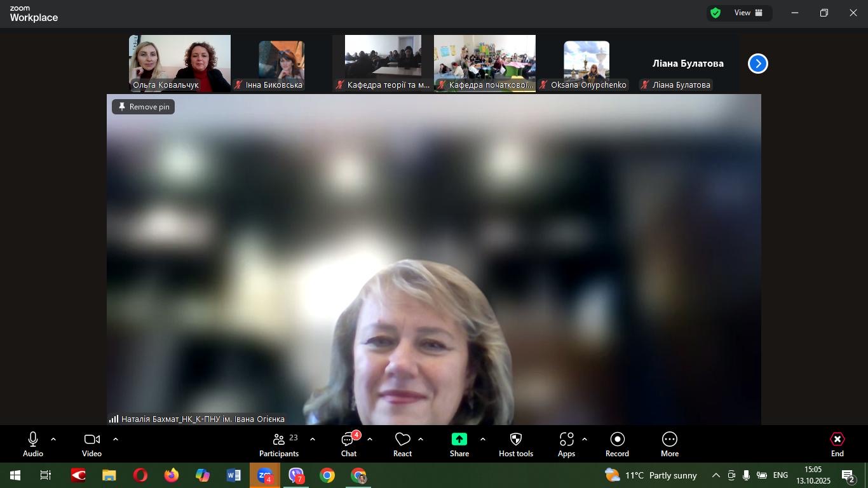Open the Participants panel

pyautogui.click(x=278, y=444)
